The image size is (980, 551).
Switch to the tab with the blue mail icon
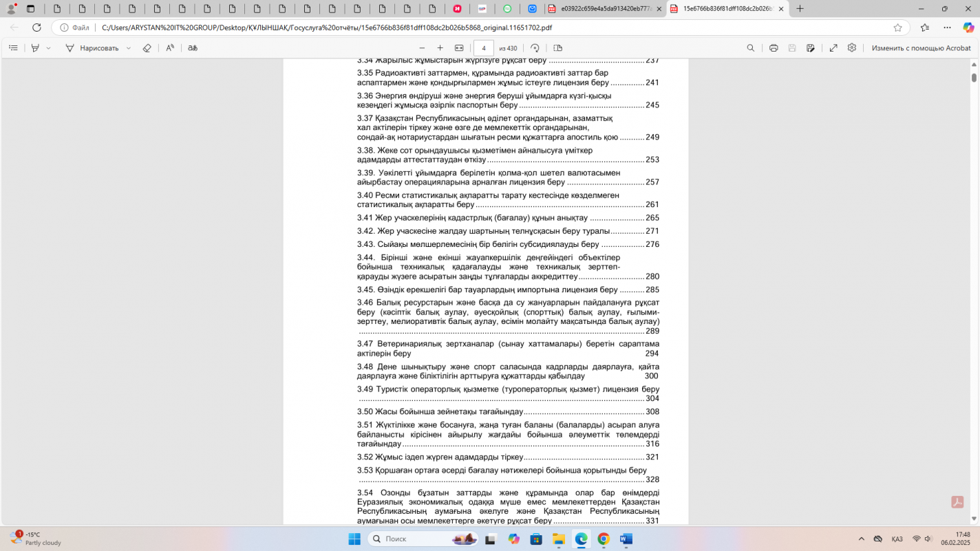(532, 9)
